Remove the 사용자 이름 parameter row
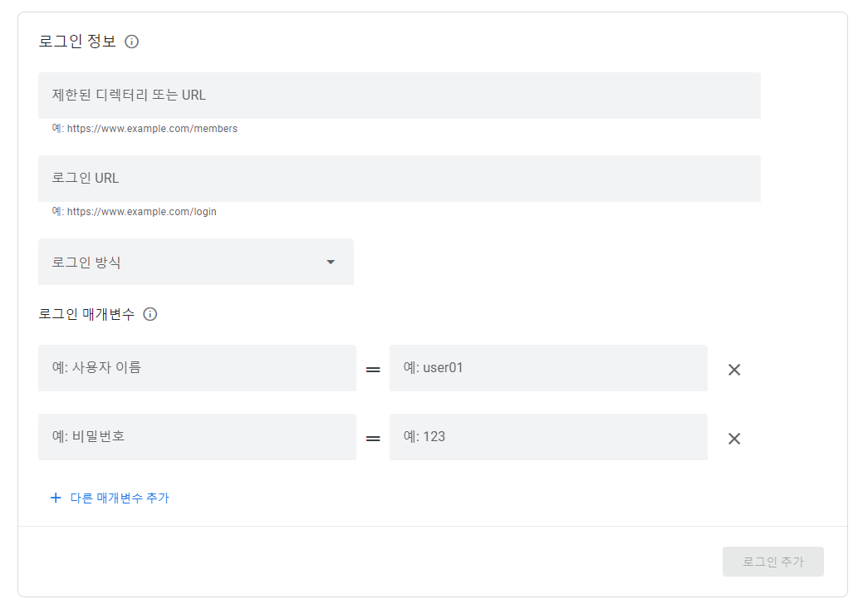Image resolution: width=868 pixels, height=604 pixels. (x=734, y=370)
